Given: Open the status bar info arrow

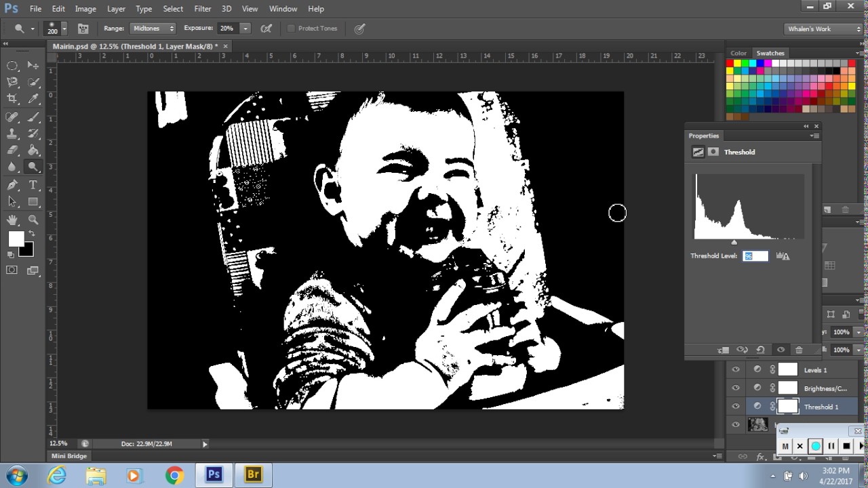Looking at the screenshot, I should pos(205,444).
